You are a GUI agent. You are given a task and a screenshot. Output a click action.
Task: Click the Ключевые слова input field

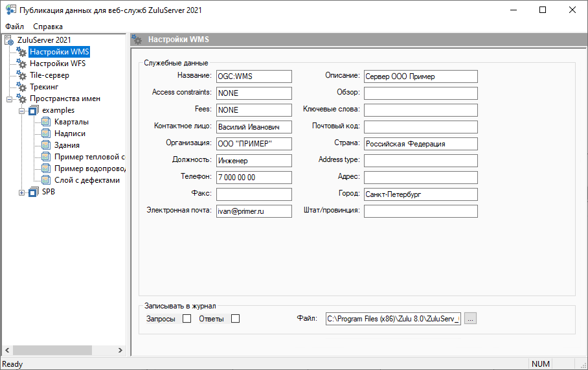coord(420,110)
